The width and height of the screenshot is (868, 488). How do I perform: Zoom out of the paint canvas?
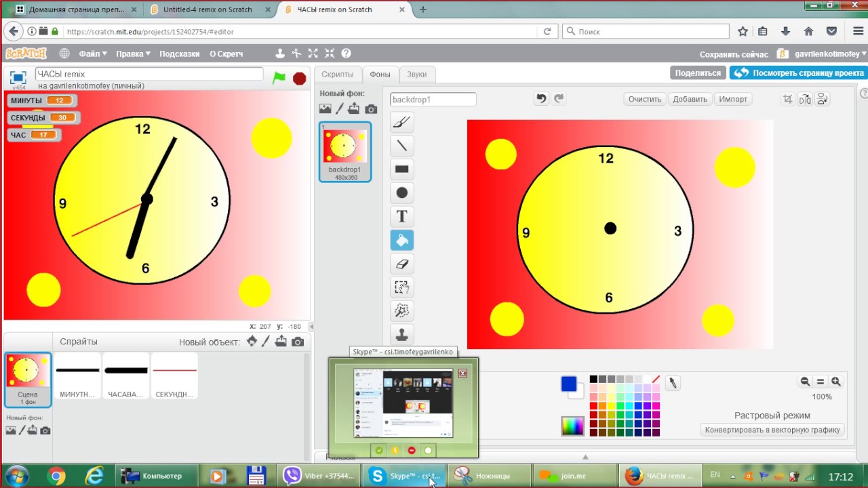point(805,382)
